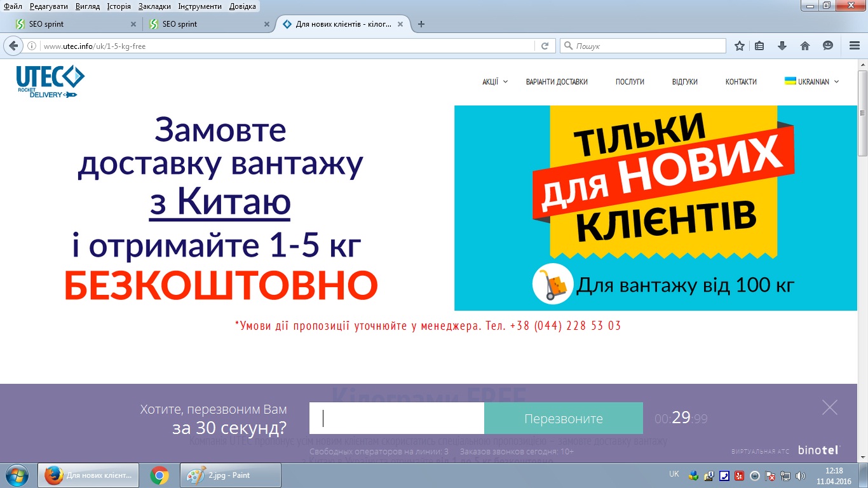Close the second SEO sprint tab
This screenshot has width=868, height=488.
click(266, 24)
